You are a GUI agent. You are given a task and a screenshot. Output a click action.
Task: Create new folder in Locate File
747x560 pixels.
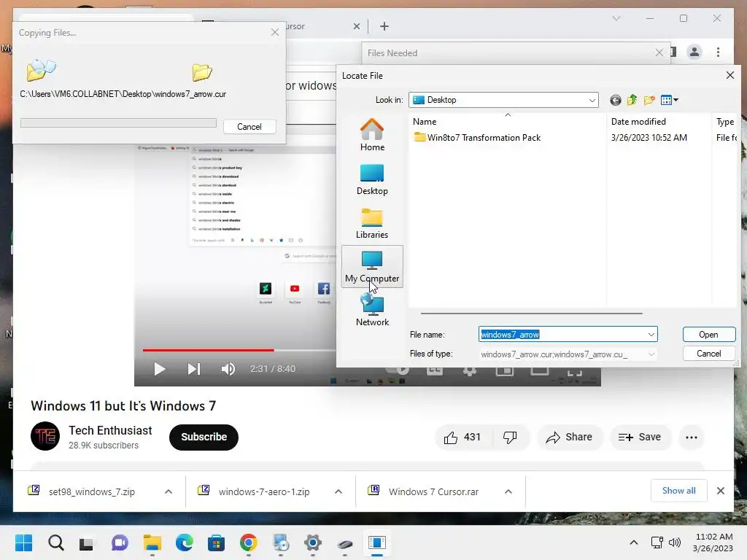[649, 100]
